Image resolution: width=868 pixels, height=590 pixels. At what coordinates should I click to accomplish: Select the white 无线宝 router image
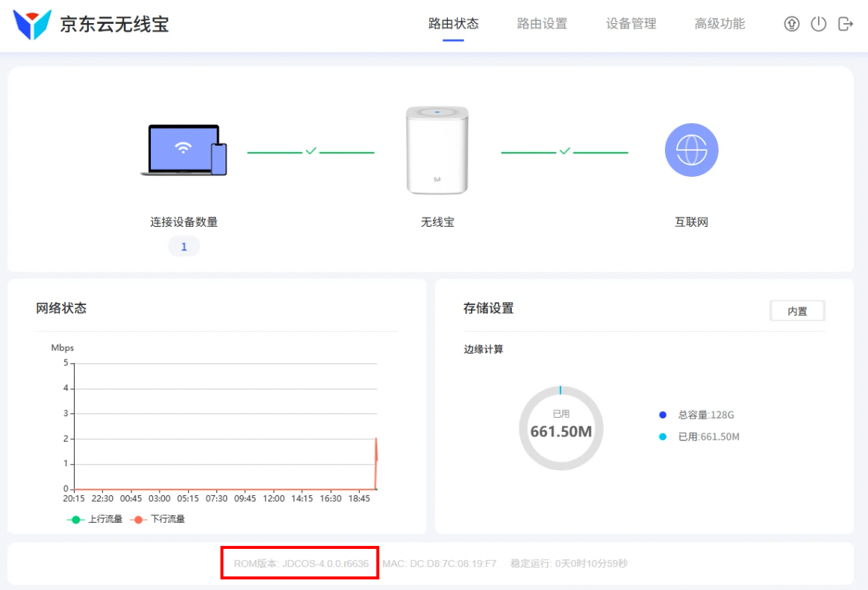coord(437,151)
